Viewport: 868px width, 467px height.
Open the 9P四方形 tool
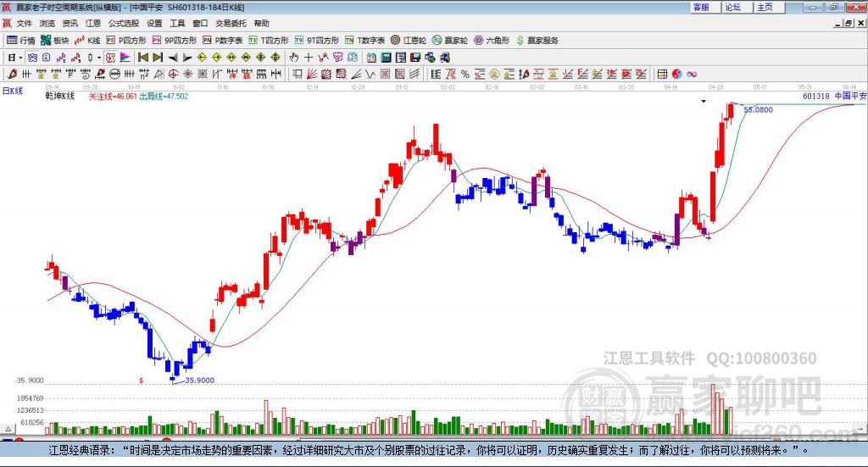click(x=175, y=41)
